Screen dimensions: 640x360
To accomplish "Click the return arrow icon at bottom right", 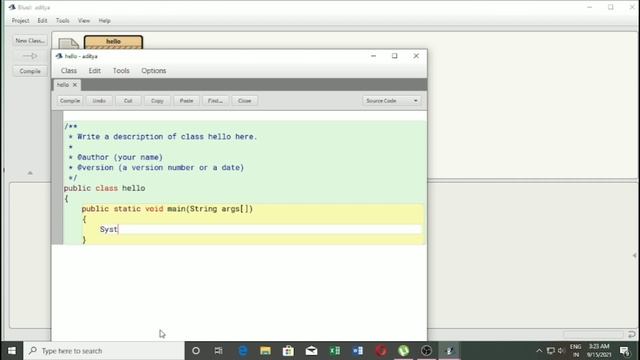I will [x=631, y=334].
